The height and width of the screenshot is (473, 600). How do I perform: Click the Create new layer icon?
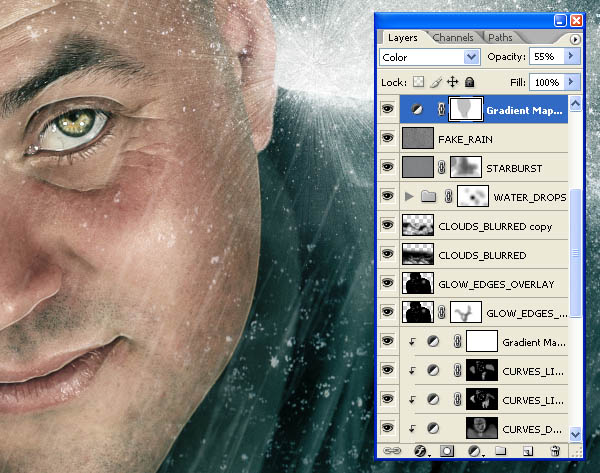pos(528,451)
